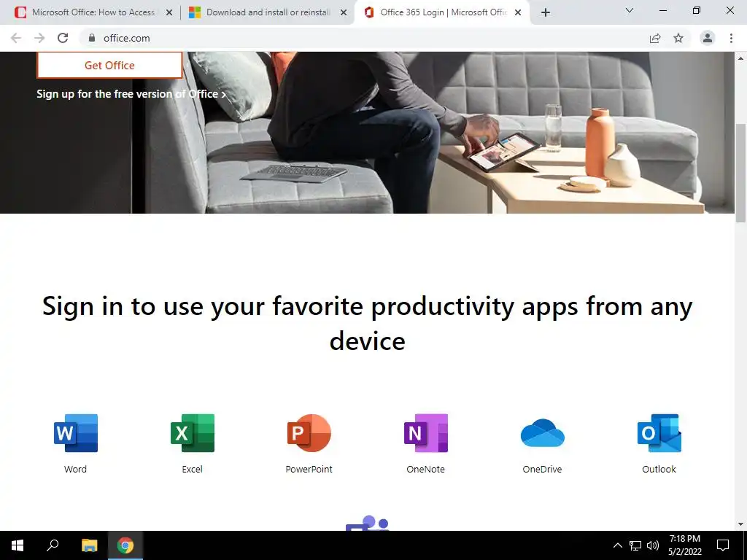Show hidden system tray icons
This screenshot has width=747, height=560.
click(617, 545)
